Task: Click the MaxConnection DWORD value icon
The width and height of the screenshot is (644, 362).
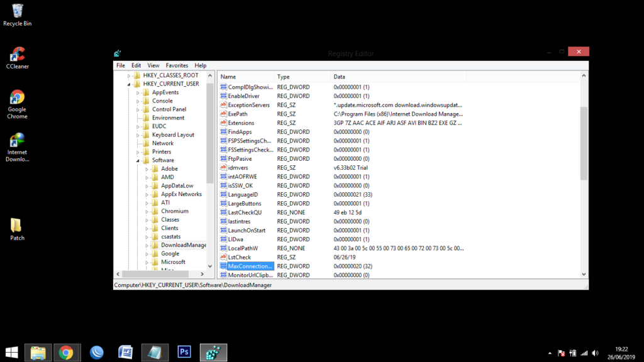Action: coord(223,266)
